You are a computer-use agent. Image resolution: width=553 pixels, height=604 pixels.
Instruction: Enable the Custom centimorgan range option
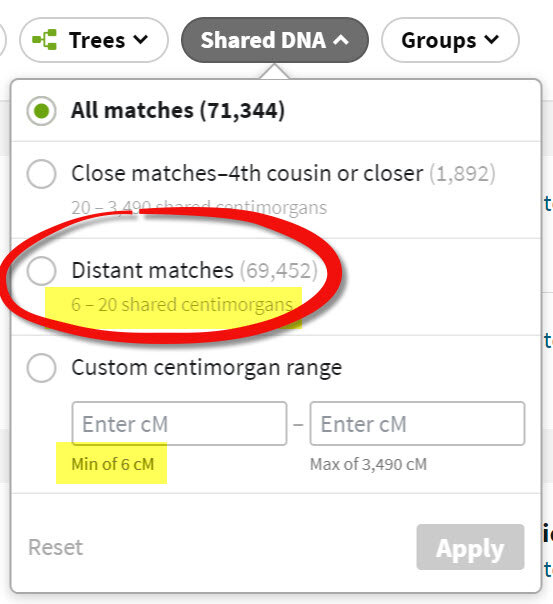click(x=41, y=367)
